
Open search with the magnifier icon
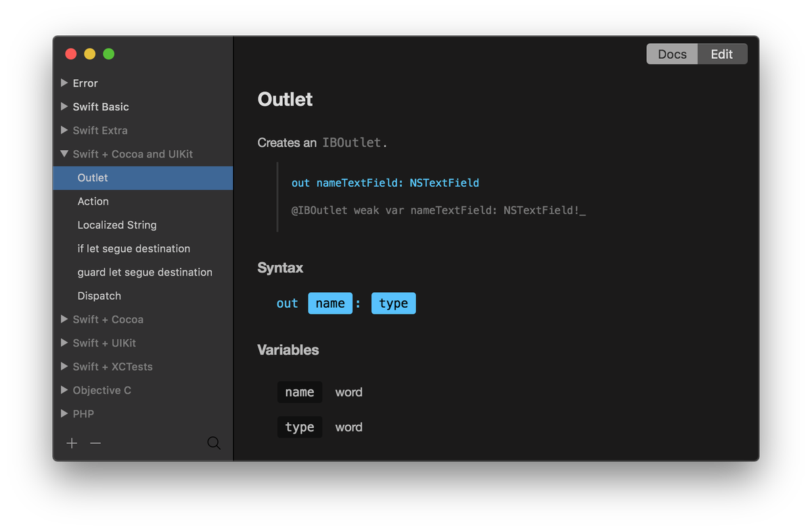point(214,443)
